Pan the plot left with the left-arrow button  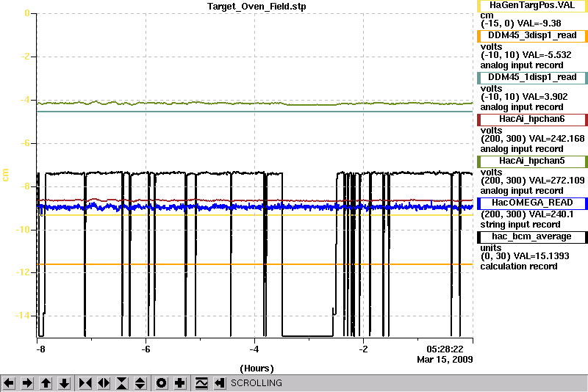(x=9, y=383)
